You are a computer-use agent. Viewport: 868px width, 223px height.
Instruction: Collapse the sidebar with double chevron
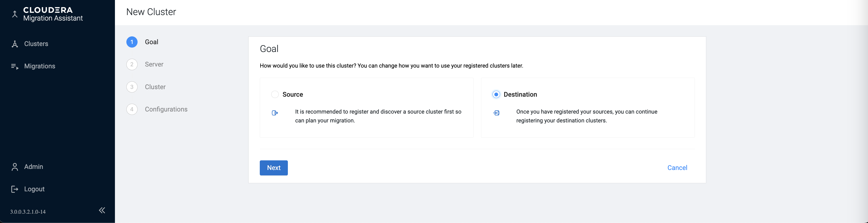point(102,211)
